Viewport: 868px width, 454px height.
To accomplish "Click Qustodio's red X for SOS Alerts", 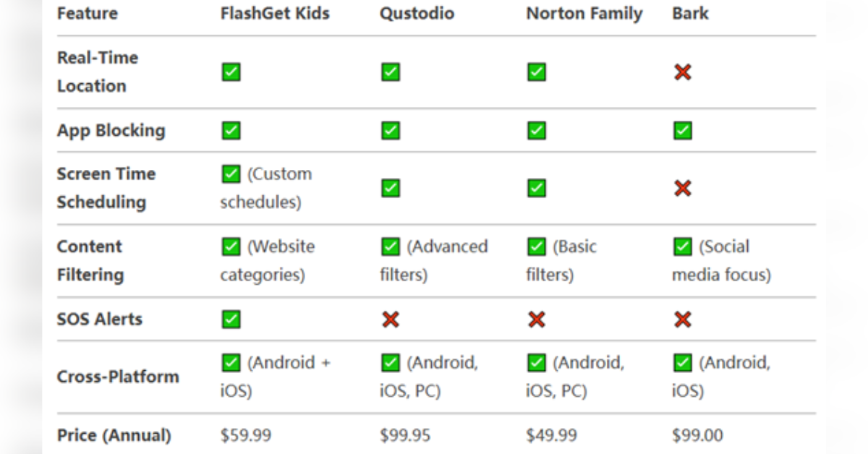I will tap(391, 320).
